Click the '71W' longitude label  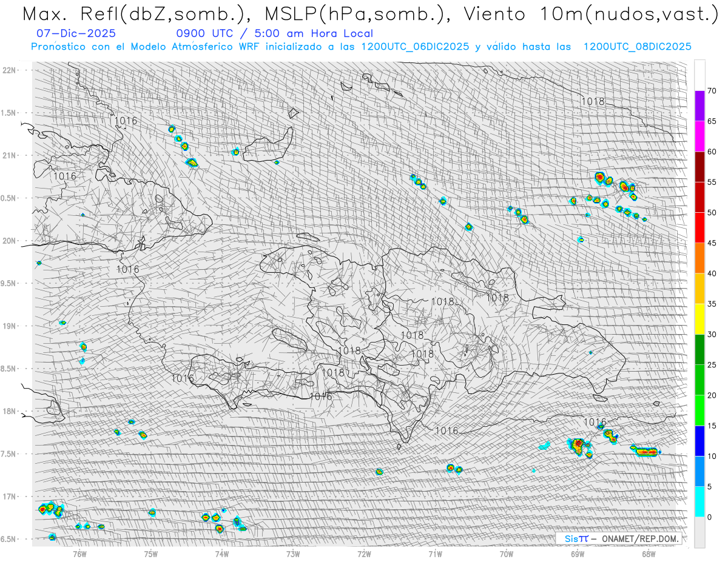click(435, 553)
